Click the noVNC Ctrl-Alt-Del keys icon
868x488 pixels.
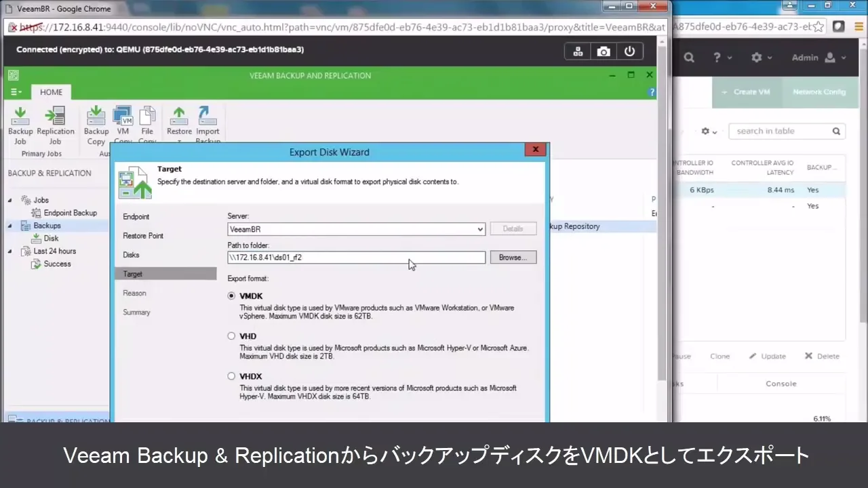point(578,52)
